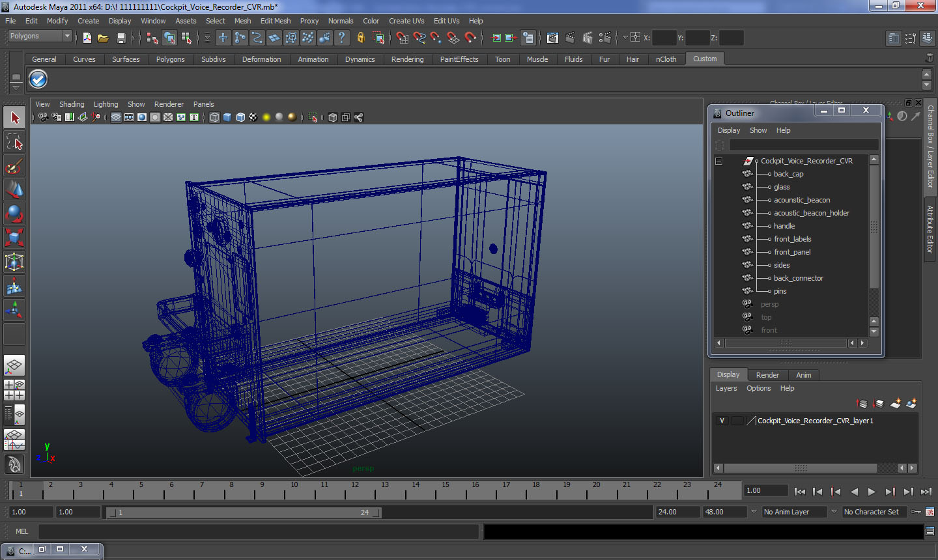Click the create new layer icon
The width and height of the screenshot is (938, 560).
[896, 404]
